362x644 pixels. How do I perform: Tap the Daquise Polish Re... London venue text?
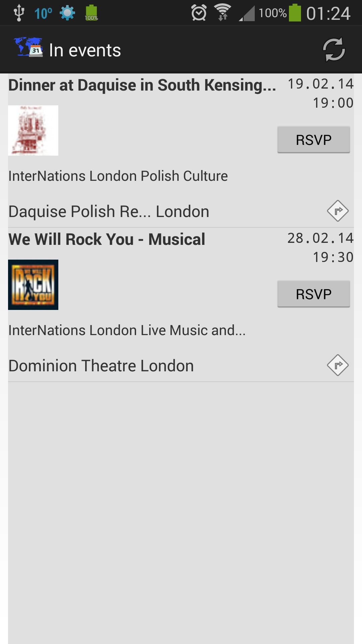109,212
